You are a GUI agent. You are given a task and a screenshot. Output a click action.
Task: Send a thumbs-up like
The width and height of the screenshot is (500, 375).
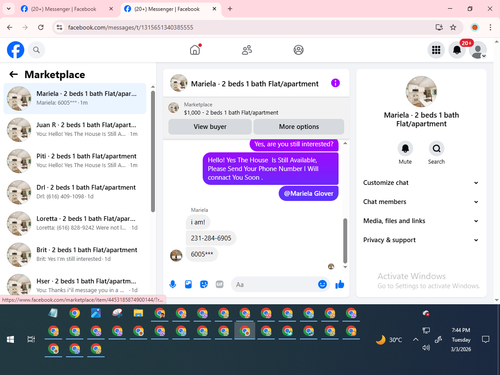coord(340,284)
